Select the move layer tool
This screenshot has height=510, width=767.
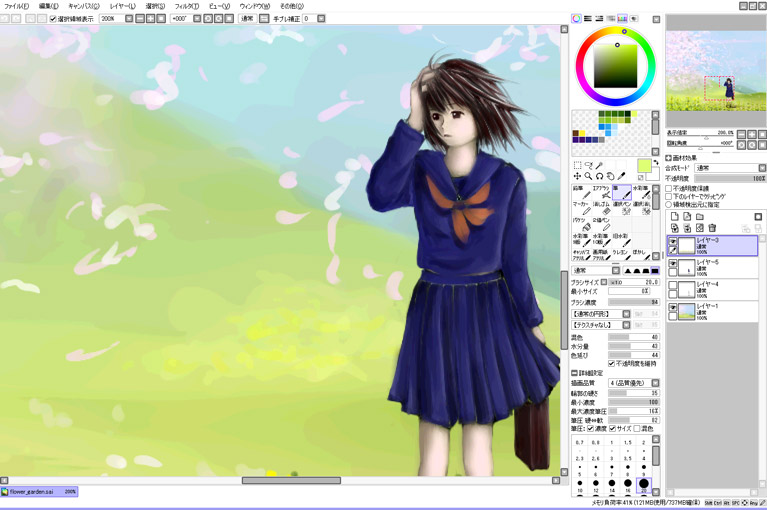pos(577,176)
